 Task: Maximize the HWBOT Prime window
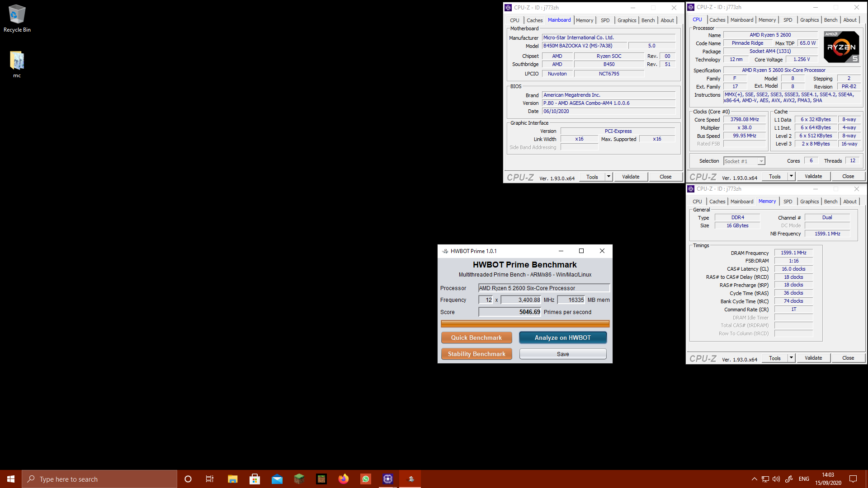point(581,251)
